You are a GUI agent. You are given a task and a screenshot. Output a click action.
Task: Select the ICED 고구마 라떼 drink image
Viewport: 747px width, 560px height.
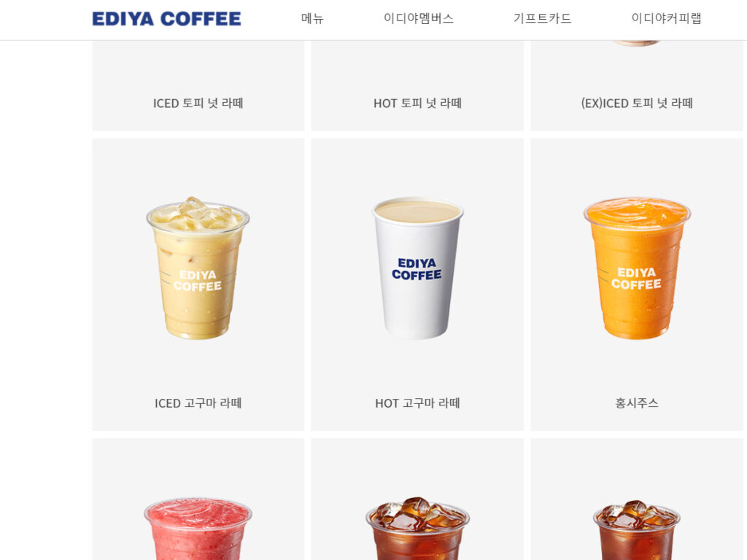[198, 268]
